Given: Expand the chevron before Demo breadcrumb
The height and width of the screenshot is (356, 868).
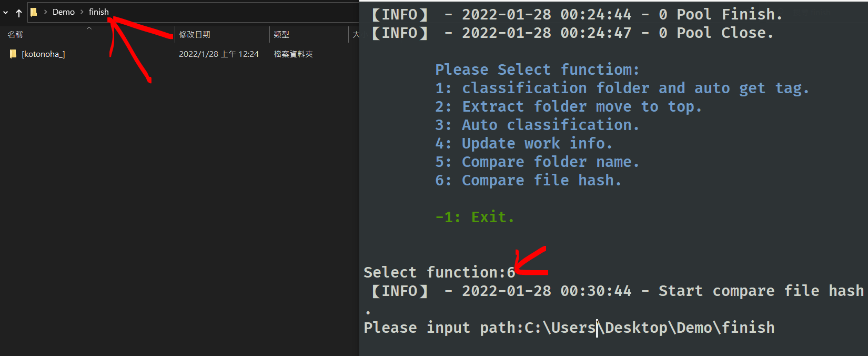Looking at the screenshot, I should [x=46, y=12].
